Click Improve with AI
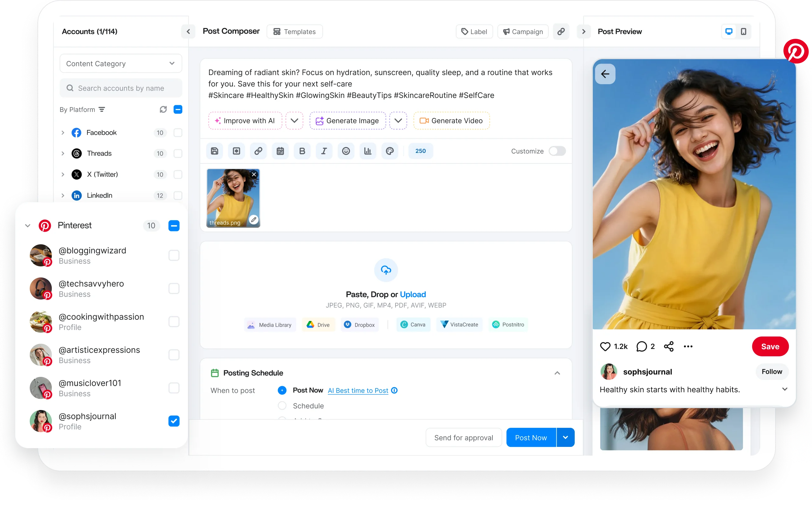Screen dimensions: 812x506 click(x=245, y=120)
